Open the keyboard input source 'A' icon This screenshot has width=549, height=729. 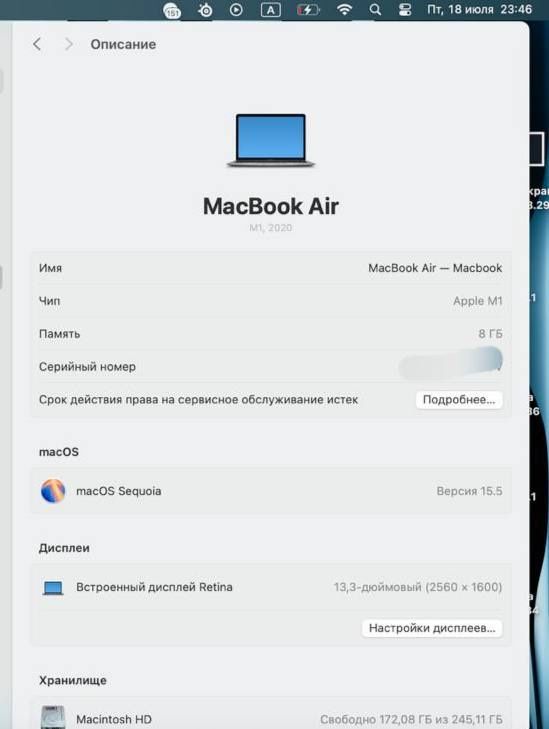click(x=271, y=10)
